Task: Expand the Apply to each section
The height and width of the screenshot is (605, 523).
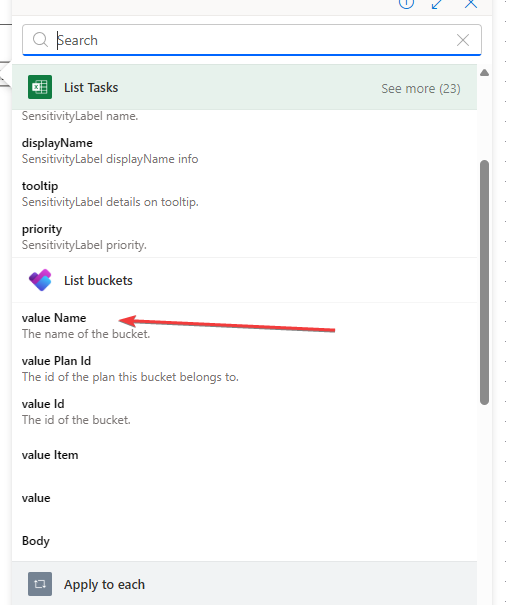Action: click(x=244, y=584)
